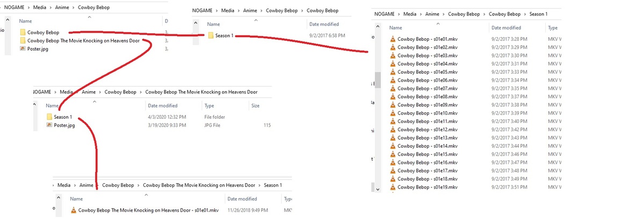Select VLC icon of the movie s01e01.mkv file
This screenshot has width=644, height=224.
point(74,210)
